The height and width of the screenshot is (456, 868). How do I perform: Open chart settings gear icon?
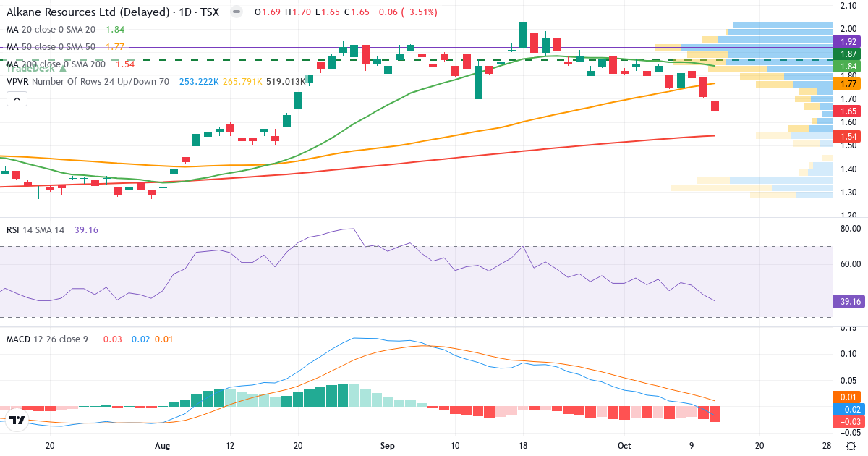[851, 446]
